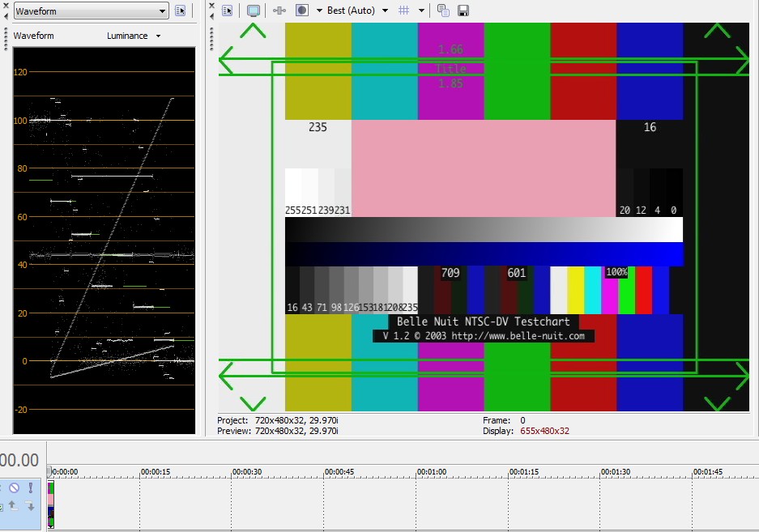Image resolution: width=759 pixels, height=532 pixels.
Task: Click the timeline playhead cursor marker
Action: 49,470
